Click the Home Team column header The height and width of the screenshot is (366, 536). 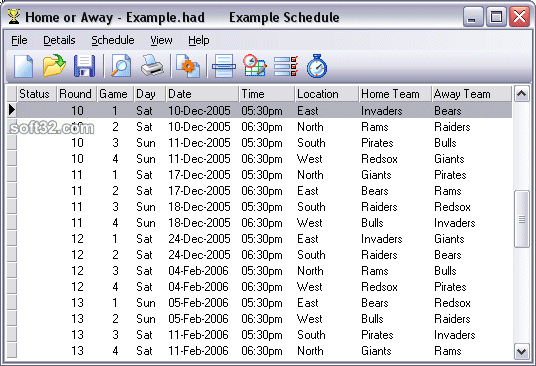point(395,94)
